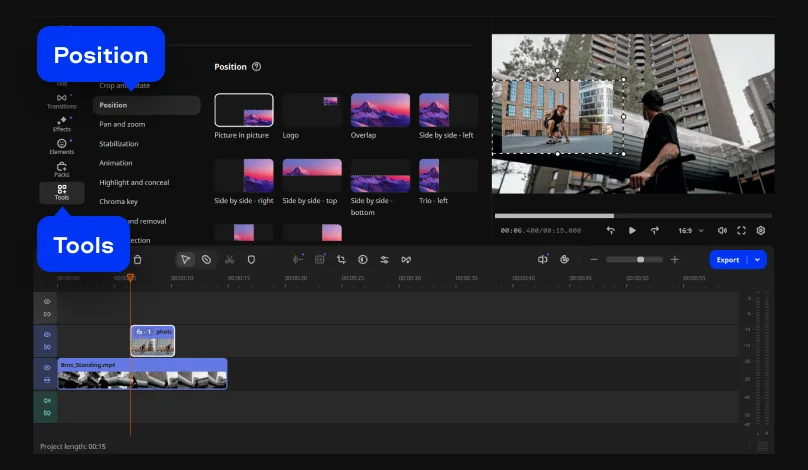Image resolution: width=808 pixels, height=470 pixels.
Task: Open the Elements sidebar icon
Action: click(62, 146)
